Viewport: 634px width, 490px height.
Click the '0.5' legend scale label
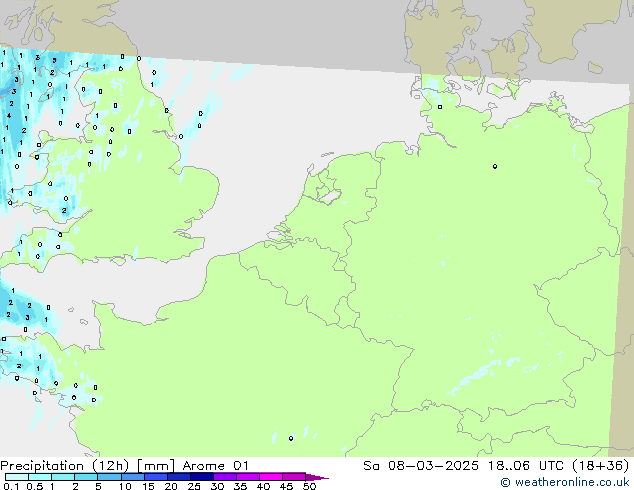[35, 486]
